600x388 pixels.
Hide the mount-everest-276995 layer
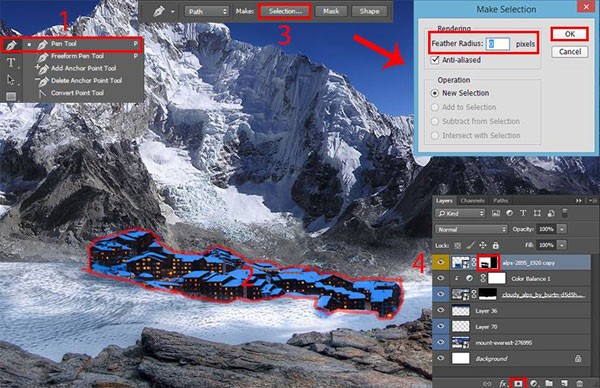(441, 342)
